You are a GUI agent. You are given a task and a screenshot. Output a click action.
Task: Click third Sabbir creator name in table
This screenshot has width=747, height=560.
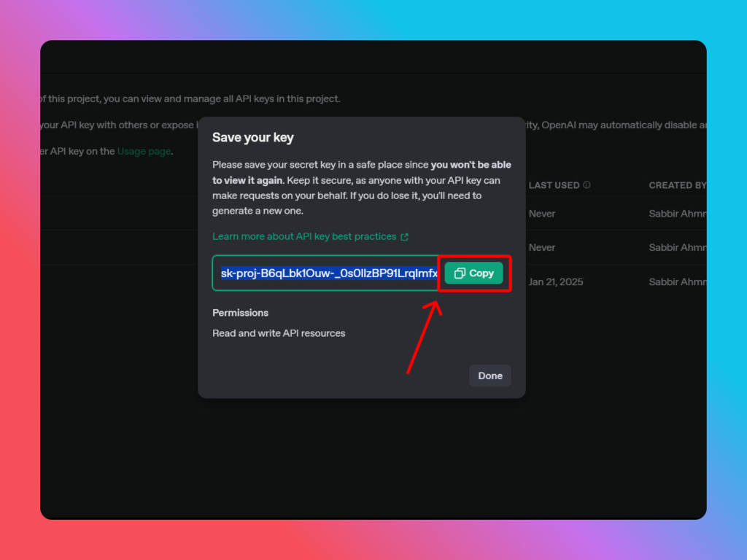[677, 282]
